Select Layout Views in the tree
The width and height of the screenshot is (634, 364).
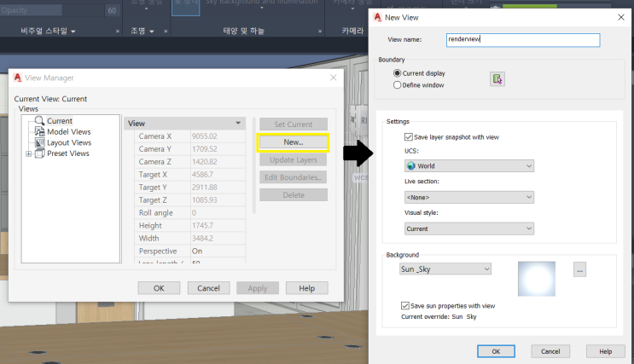coord(69,142)
